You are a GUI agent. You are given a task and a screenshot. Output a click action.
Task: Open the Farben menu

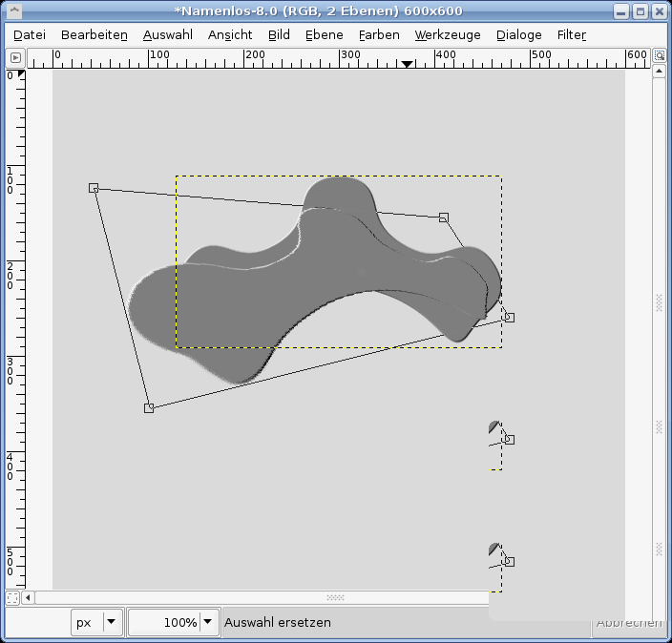click(379, 34)
